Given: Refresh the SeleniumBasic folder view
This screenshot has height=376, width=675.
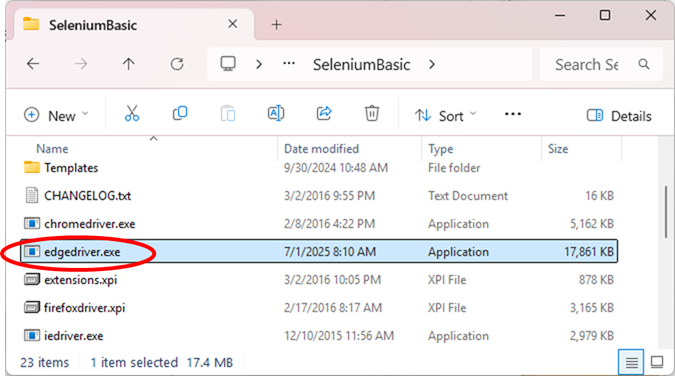Looking at the screenshot, I should (177, 64).
